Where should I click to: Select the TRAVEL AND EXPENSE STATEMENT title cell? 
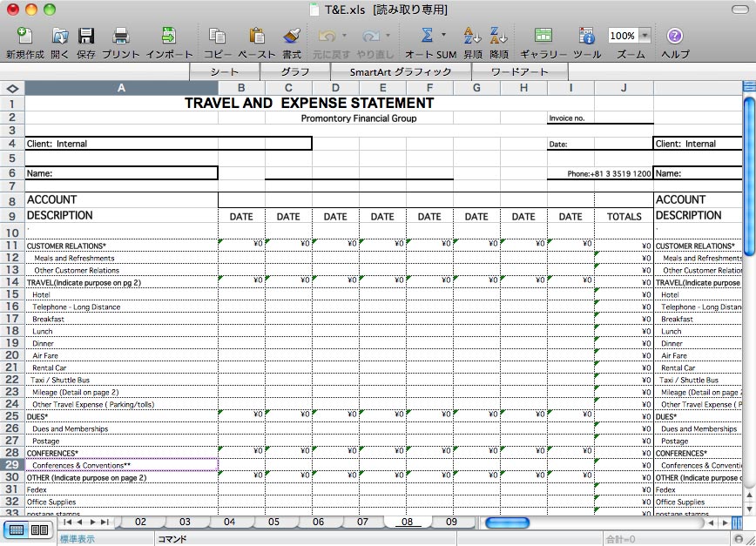[309, 103]
